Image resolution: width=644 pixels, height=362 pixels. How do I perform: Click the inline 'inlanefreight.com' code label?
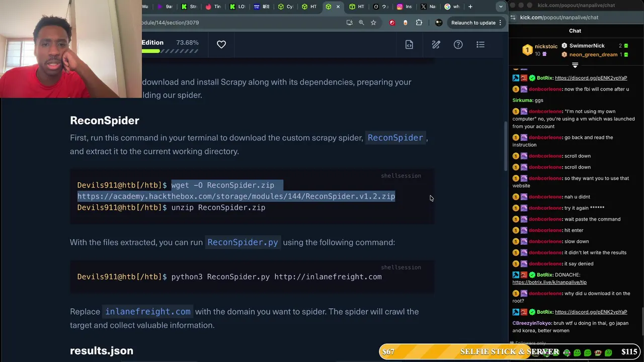(148, 312)
